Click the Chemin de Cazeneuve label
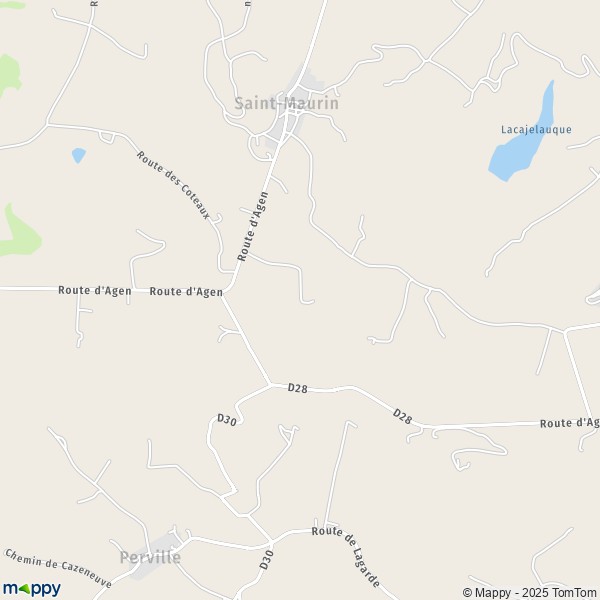 58,568
